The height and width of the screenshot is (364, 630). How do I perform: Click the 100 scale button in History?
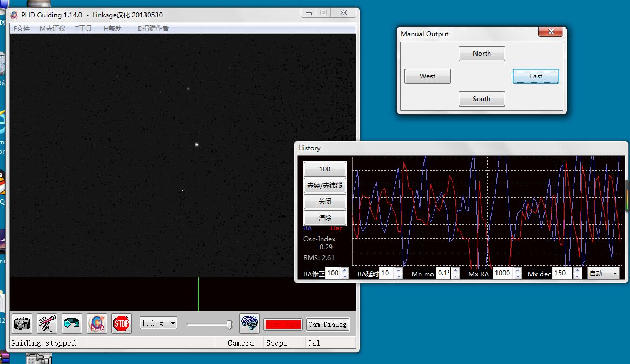(x=324, y=169)
